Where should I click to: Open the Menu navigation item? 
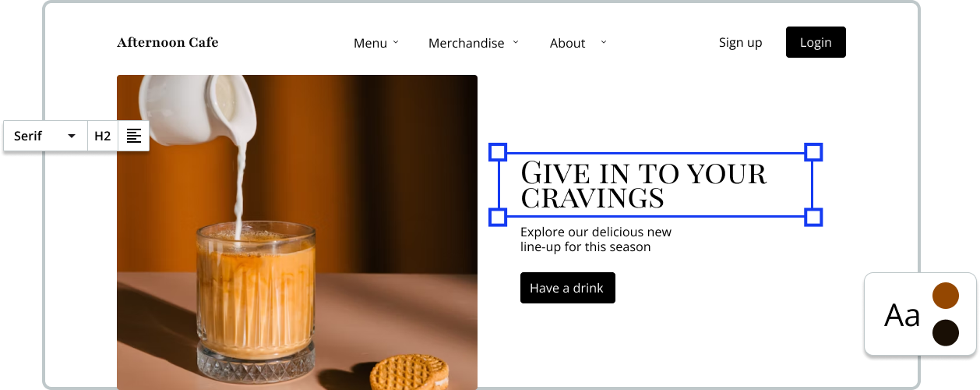pos(370,43)
